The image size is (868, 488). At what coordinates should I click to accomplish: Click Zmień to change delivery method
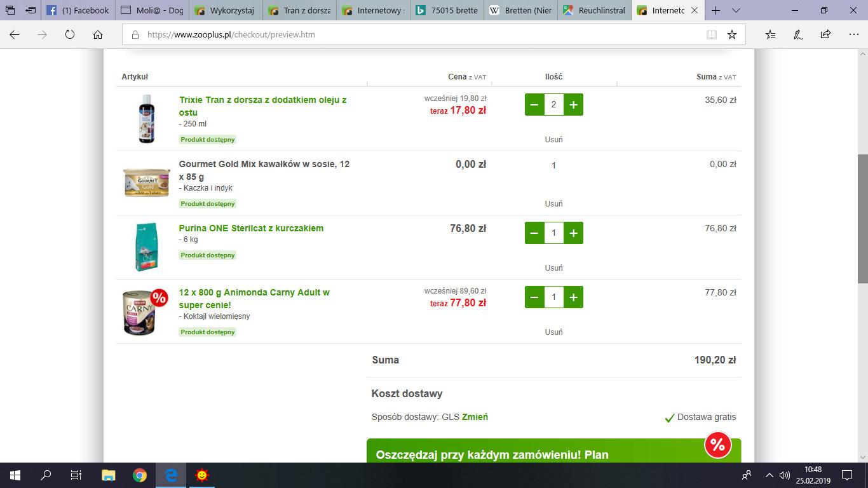pyautogui.click(x=475, y=417)
